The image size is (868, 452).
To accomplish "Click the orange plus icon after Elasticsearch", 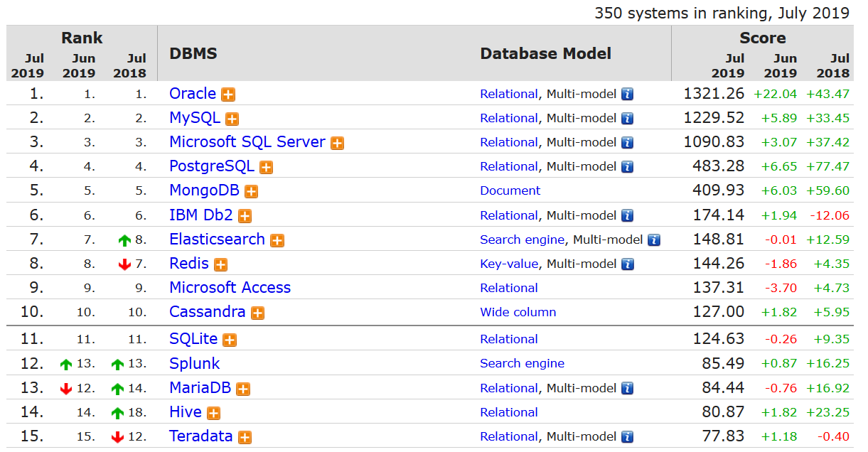I will [x=277, y=240].
